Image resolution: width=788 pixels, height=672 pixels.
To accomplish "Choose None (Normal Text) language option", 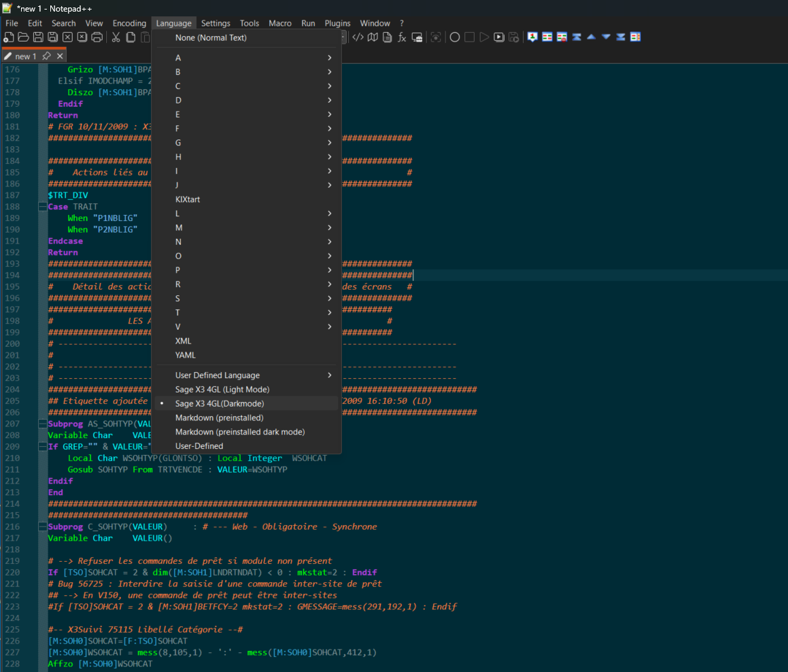I will tap(211, 38).
